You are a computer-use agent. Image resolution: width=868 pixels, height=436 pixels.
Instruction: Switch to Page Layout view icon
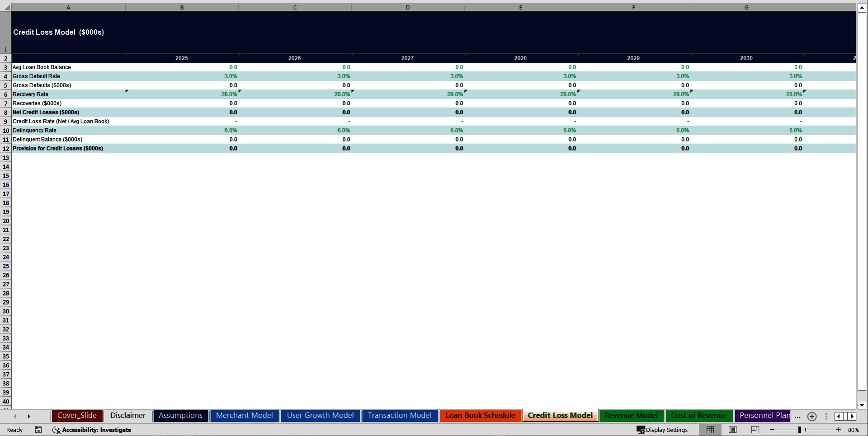[732, 430]
